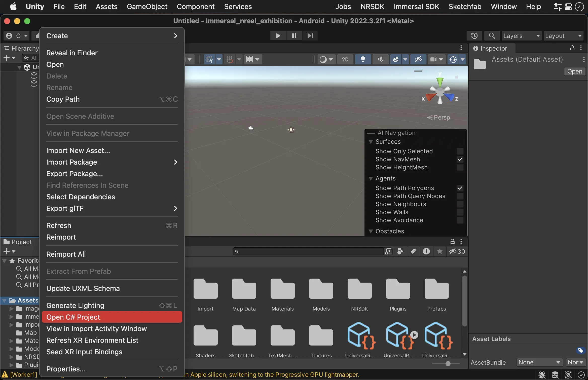Open the Import Package submenu
588x380 pixels.
[112, 162]
